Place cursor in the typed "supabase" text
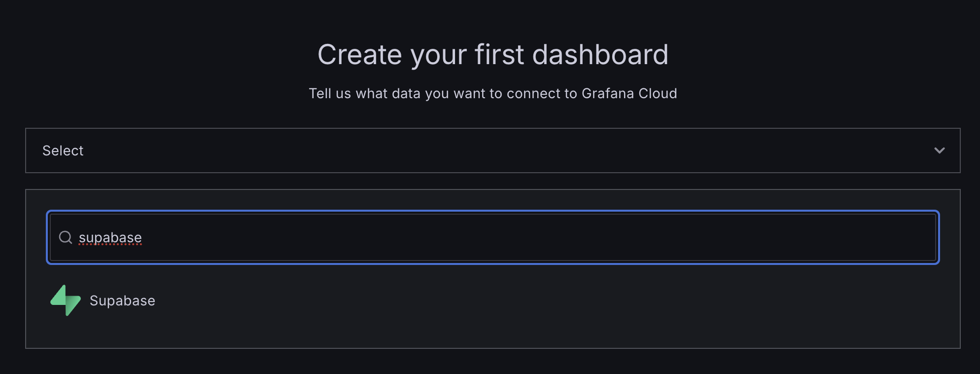The width and height of the screenshot is (980, 374). [x=110, y=237]
